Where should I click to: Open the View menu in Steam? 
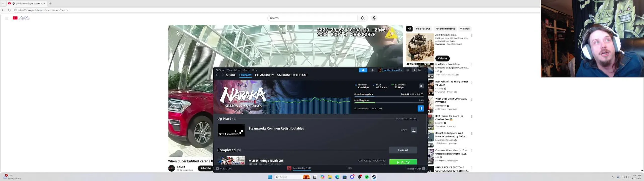230,70
